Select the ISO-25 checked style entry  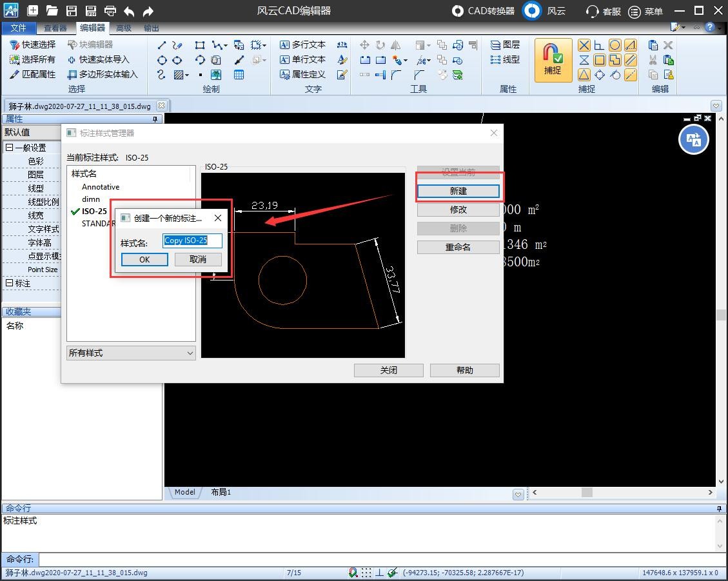(94, 212)
